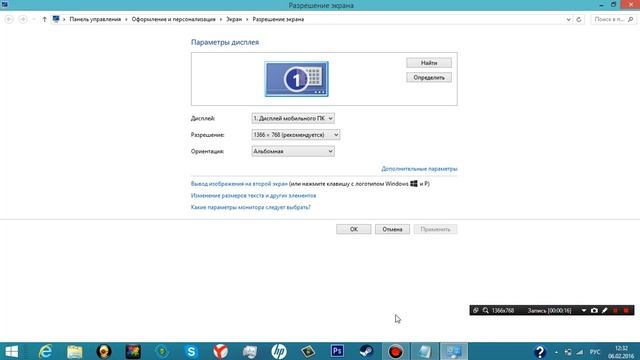Open Yandex browser from taskbar
The height and width of the screenshot is (360, 640).
(x=220, y=351)
